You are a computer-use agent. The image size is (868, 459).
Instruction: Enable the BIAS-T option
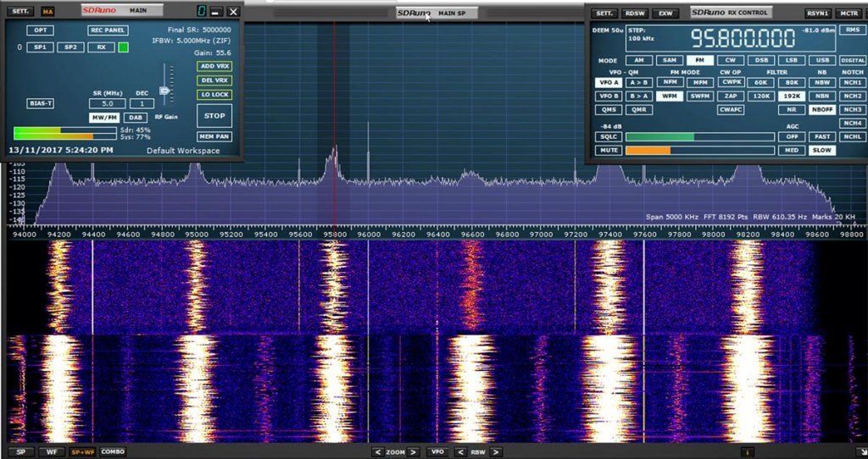pyautogui.click(x=41, y=103)
